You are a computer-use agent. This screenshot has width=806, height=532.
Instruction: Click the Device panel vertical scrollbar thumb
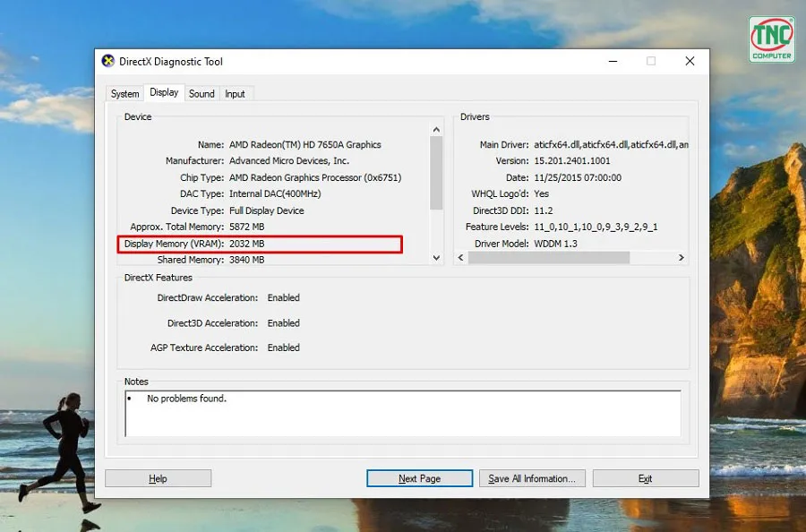436,173
